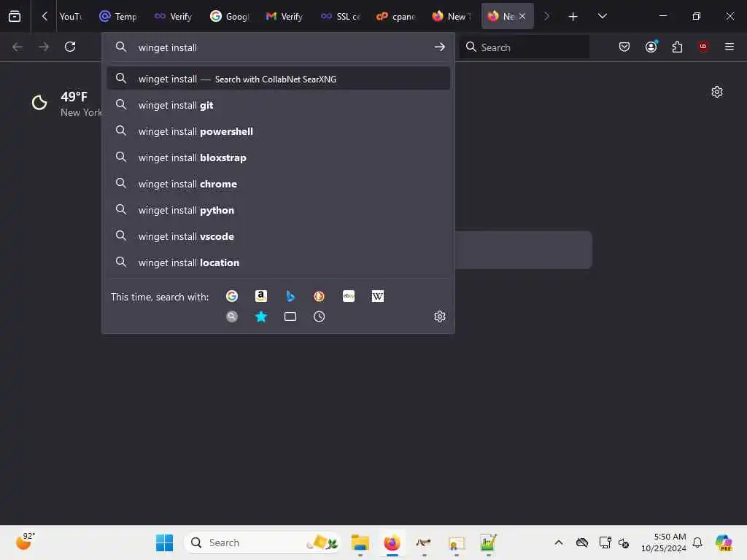Switch to the Google tab
Image resolution: width=747 pixels, height=560 pixels.
(x=229, y=17)
